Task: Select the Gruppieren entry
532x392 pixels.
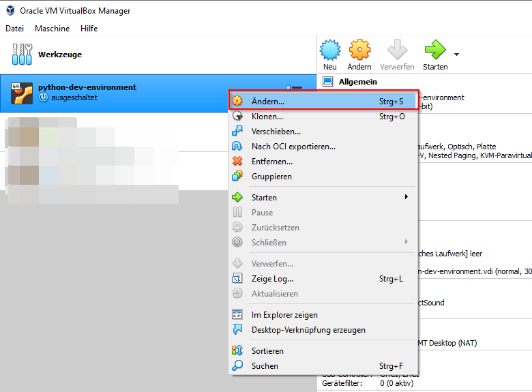Action: pos(323,177)
